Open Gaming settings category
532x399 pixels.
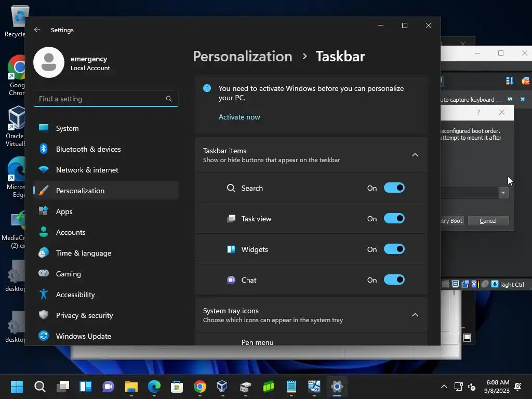click(x=106, y=273)
